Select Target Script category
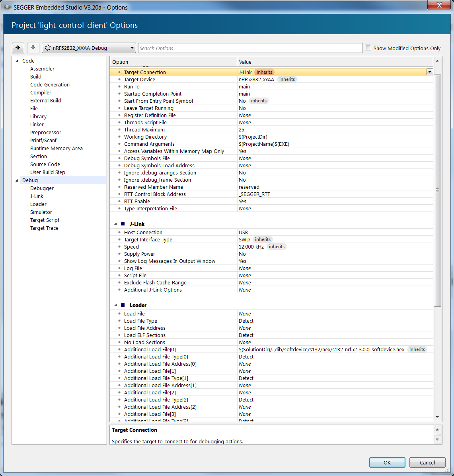 (x=45, y=220)
